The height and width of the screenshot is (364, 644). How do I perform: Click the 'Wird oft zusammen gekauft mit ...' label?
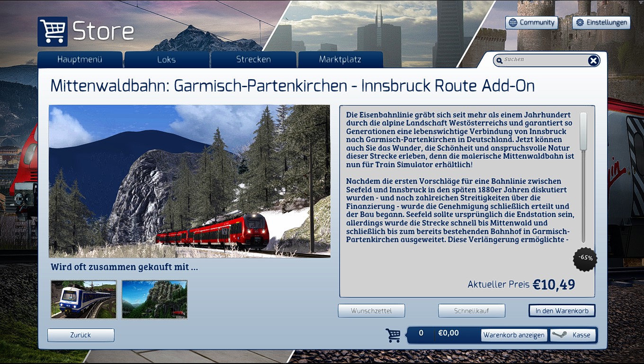125,267
